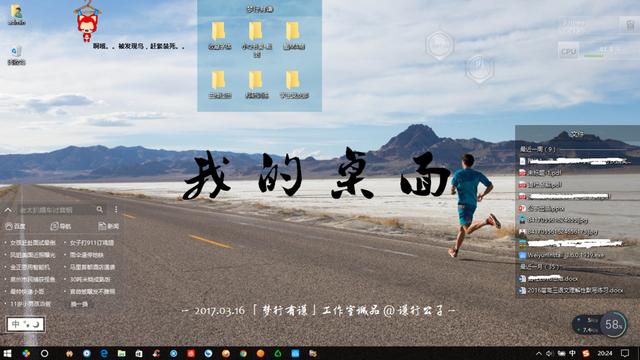Click the Cortana circle on taskbar

click(x=44, y=353)
